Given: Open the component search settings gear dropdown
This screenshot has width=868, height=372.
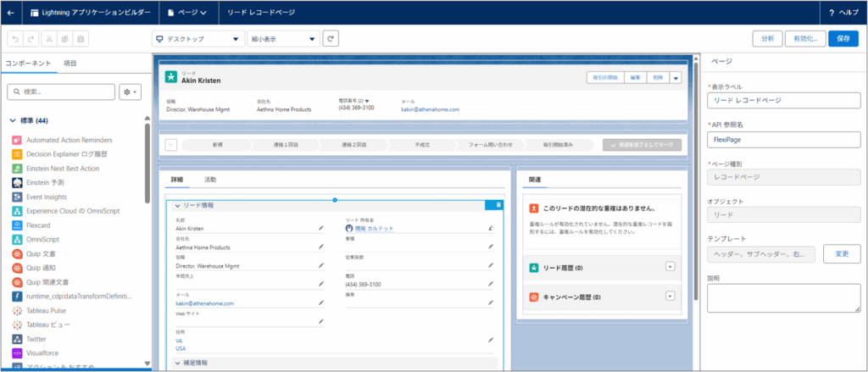Looking at the screenshot, I should 131,92.
